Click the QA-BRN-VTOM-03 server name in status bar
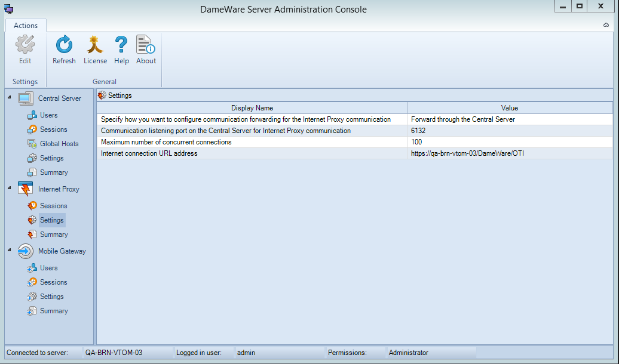Screen dimensions: 619x364 [114, 353]
